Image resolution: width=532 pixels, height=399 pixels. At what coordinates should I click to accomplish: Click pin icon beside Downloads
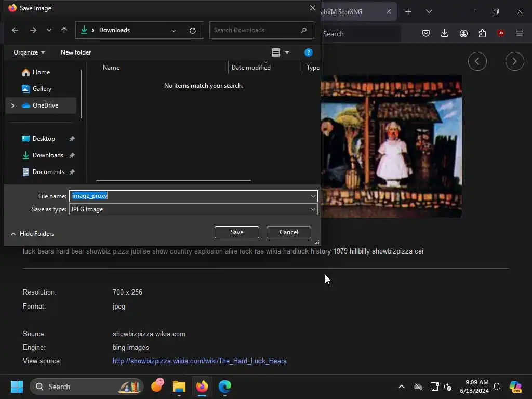pos(72,155)
